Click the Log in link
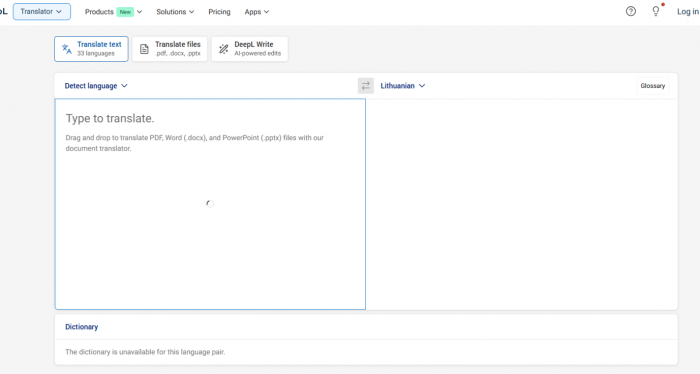This screenshot has height=374, width=700. coord(688,12)
